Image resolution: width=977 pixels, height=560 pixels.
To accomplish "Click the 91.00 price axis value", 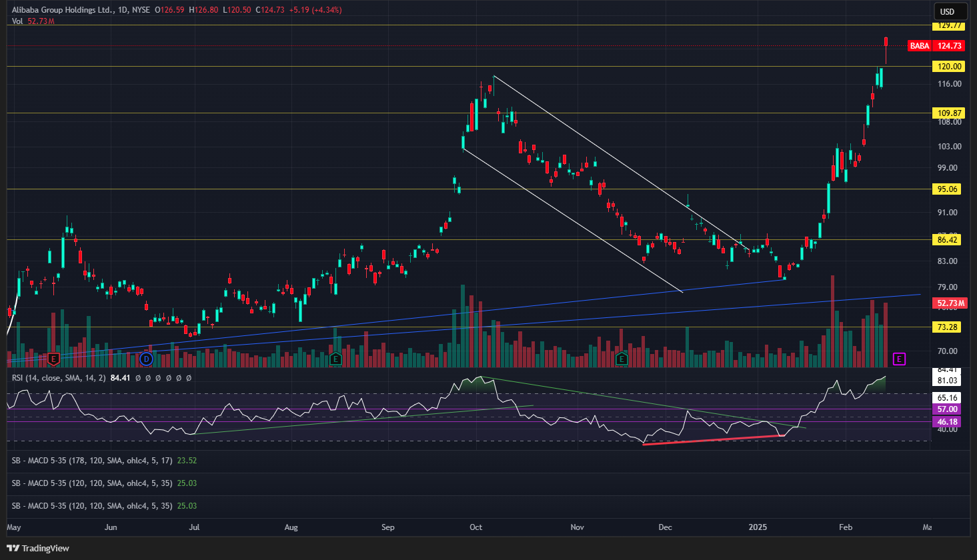I will (x=948, y=213).
